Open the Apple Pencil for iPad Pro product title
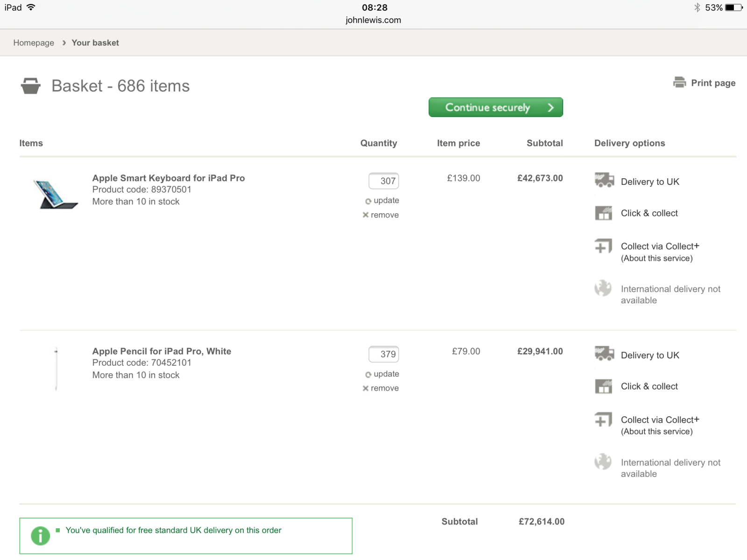747x560 pixels. (x=162, y=351)
